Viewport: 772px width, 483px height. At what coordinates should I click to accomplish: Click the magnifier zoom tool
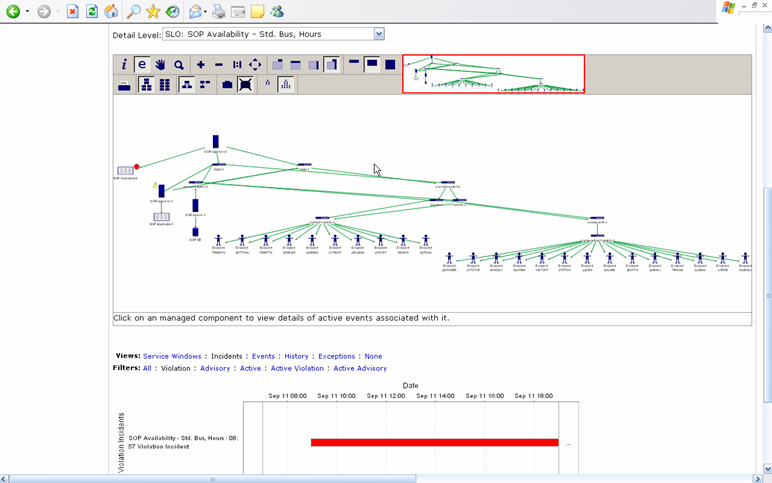coord(179,65)
